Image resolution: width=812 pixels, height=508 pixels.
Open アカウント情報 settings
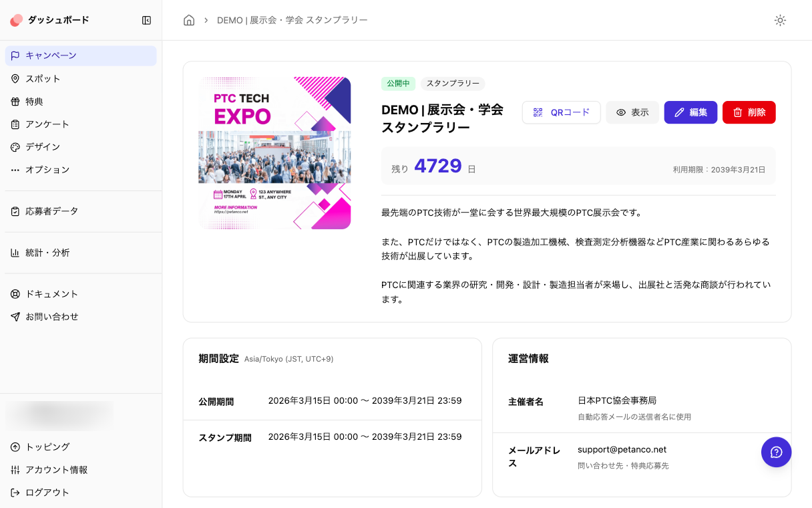coord(81,470)
